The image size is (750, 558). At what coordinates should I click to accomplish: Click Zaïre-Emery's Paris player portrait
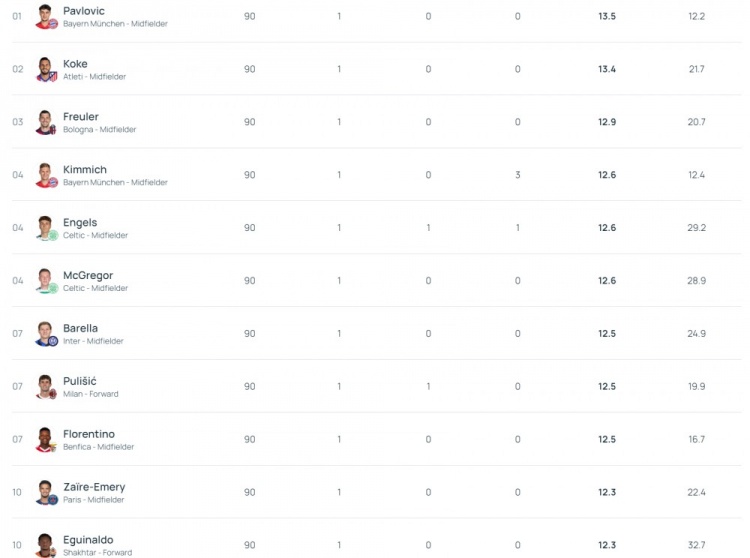point(46,492)
